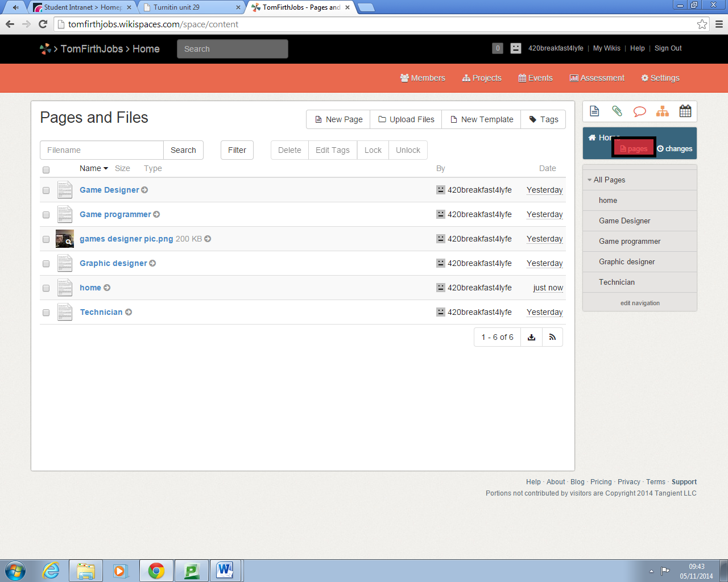Open the Projects menu item
The height and width of the screenshot is (582, 728).
pos(482,78)
